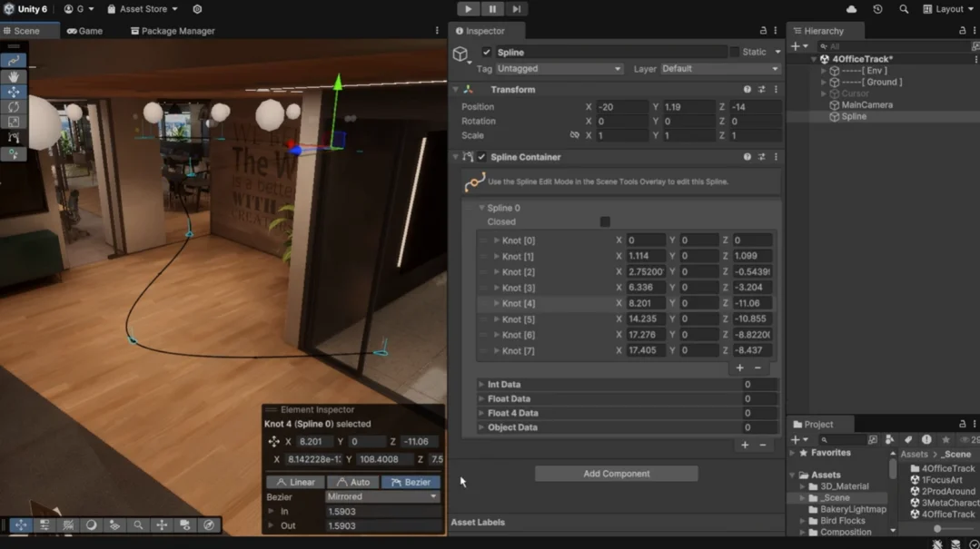Viewport: 980px width, 549px height.
Task: Click the Pause button
Action: [x=492, y=9]
